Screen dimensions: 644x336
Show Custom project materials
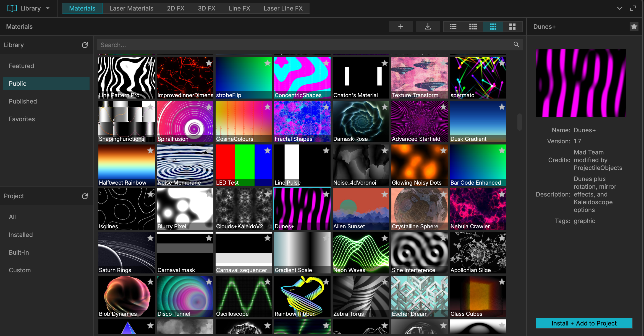(x=46, y=270)
